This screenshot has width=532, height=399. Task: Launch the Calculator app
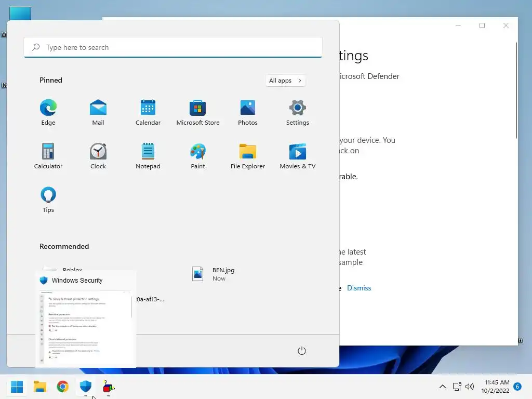click(48, 156)
